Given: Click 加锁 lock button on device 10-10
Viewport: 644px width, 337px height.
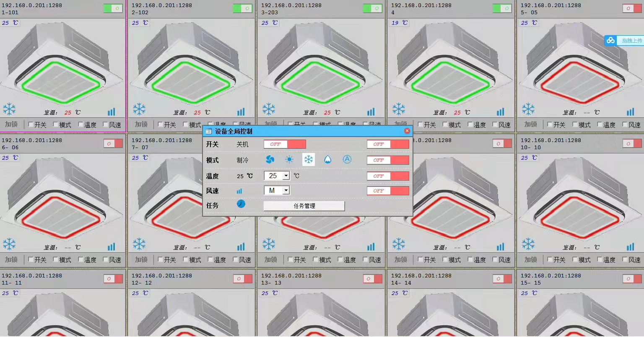Looking at the screenshot, I should coord(530,259).
